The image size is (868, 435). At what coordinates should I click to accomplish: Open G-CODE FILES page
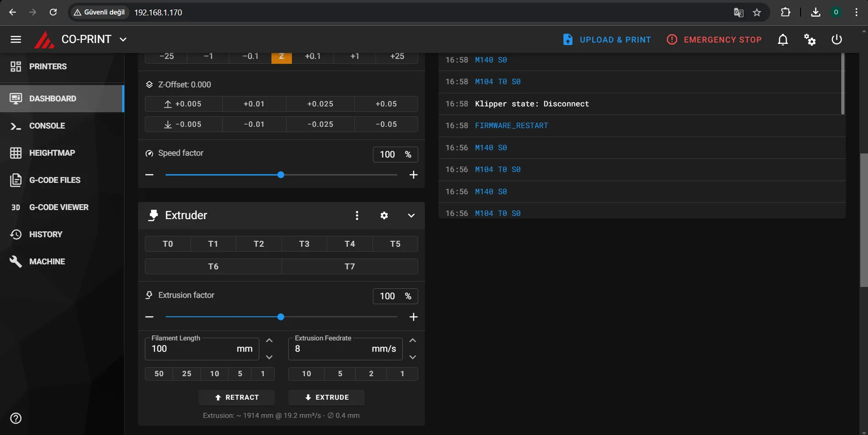point(62,180)
